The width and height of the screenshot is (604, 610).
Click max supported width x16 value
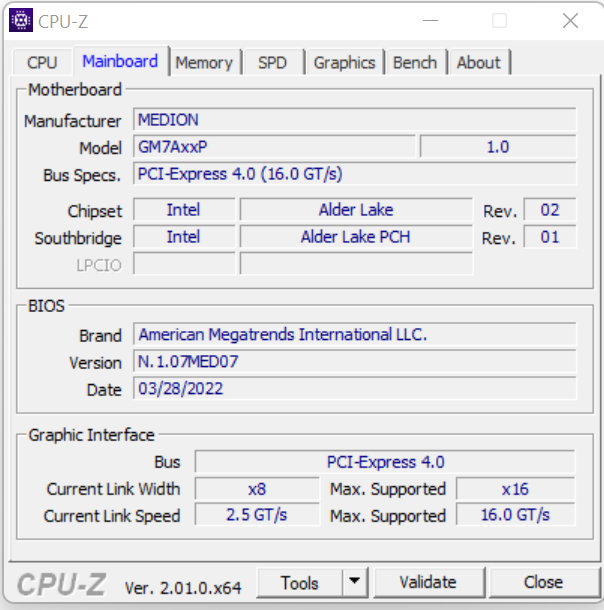515,489
